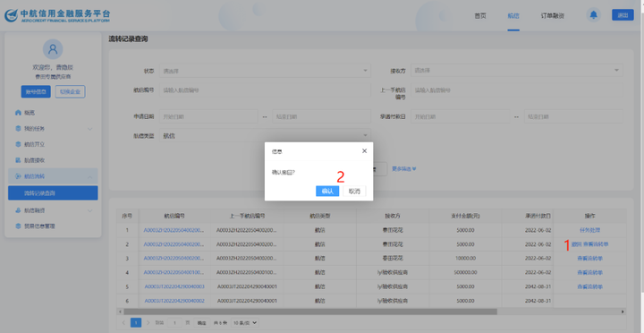644x333 pixels.
Task: Open the 10 条/页 page size dropdown
Action: point(245,323)
